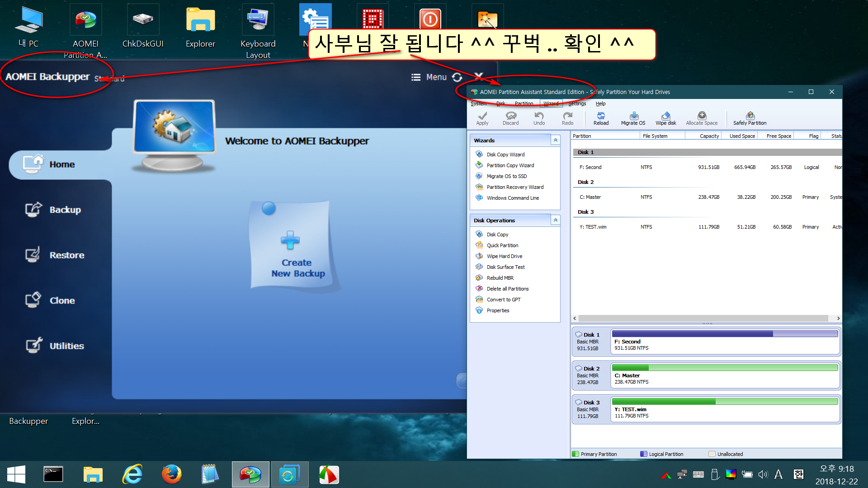Open the Windows Start button

pos(16,475)
